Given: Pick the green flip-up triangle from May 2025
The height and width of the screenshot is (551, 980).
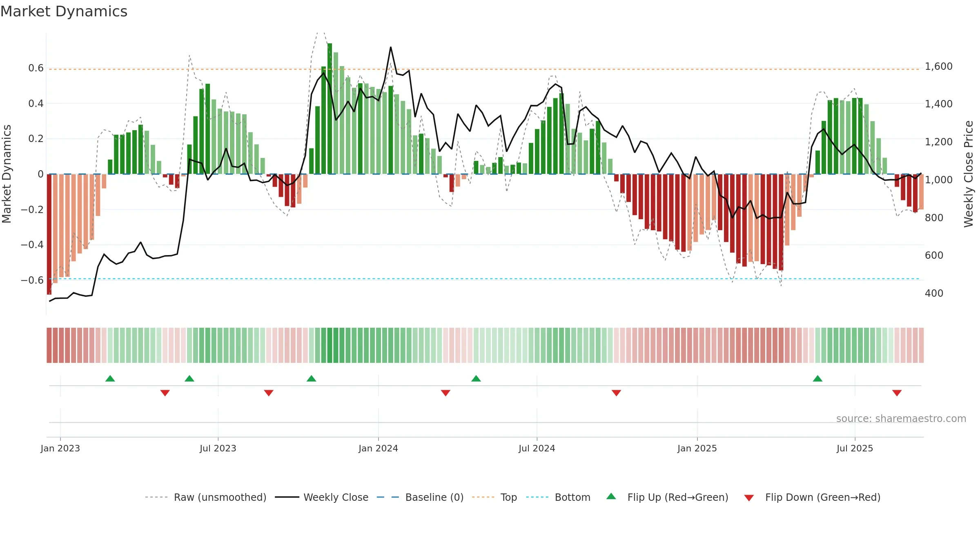Looking at the screenshot, I should (817, 378).
